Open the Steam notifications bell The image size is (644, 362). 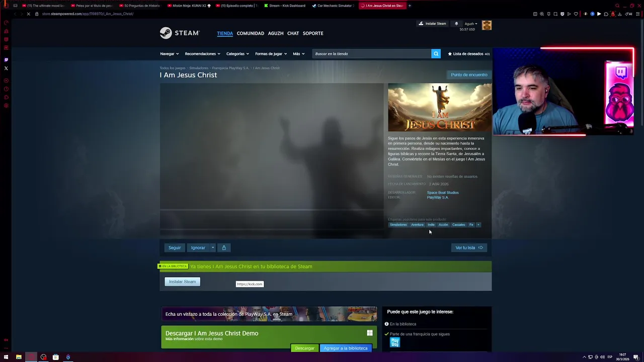coord(456,24)
